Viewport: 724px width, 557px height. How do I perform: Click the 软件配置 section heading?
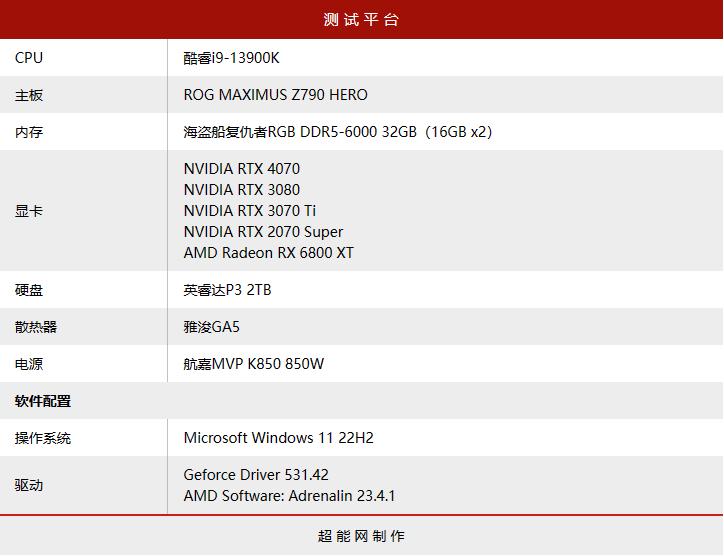(x=42, y=401)
